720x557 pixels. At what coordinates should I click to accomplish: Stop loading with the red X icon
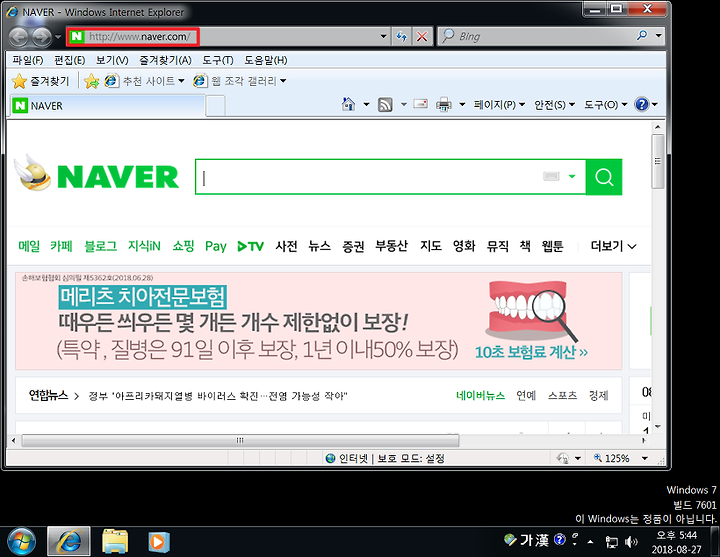(422, 36)
